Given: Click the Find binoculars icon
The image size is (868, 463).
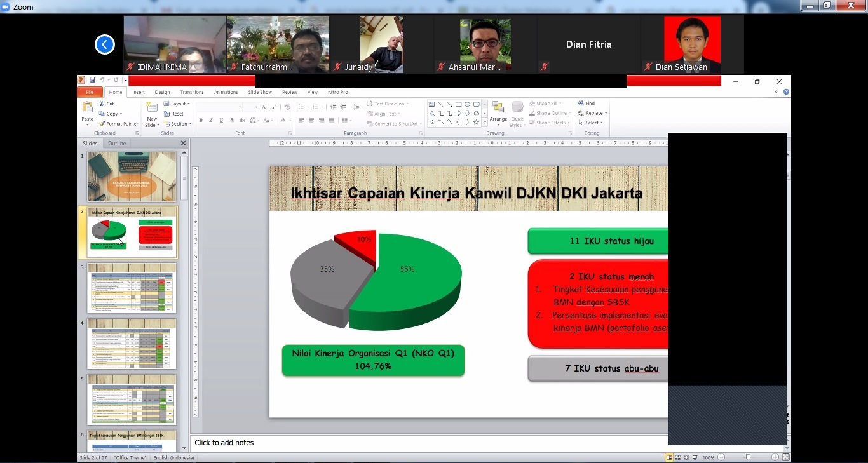Looking at the screenshot, I should 581,104.
